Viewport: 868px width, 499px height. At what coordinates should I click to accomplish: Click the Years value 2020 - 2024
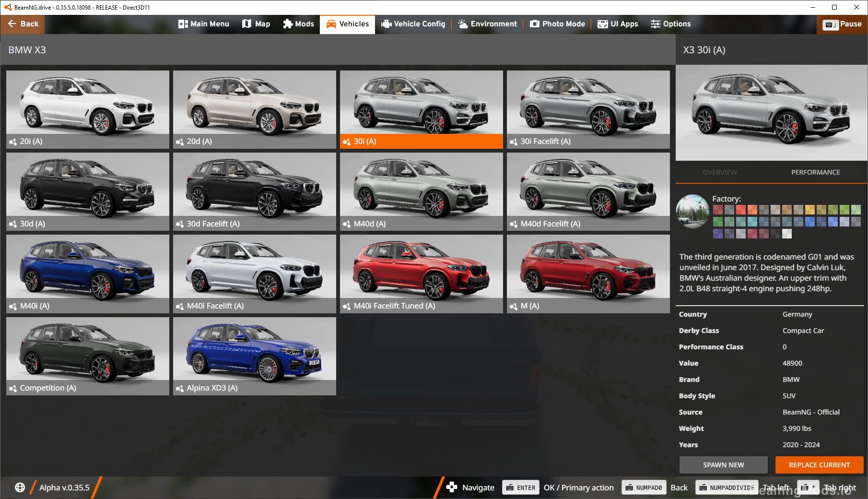click(x=801, y=445)
